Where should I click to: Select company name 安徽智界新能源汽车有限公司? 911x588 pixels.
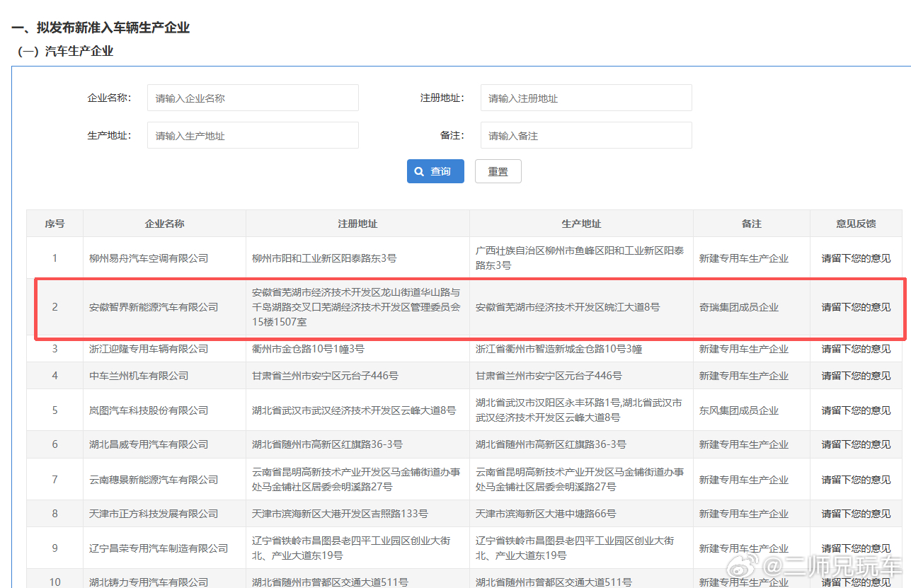pyautogui.click(x=154, y=307)
